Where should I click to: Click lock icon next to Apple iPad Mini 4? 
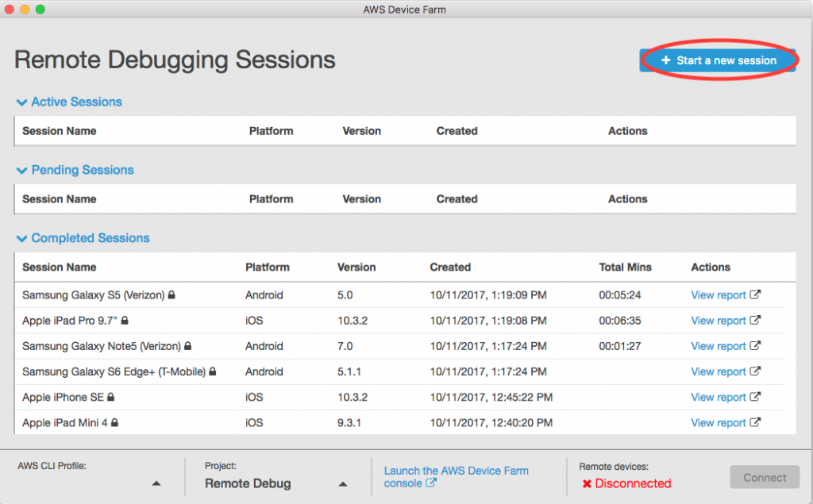tap(114, 422)
